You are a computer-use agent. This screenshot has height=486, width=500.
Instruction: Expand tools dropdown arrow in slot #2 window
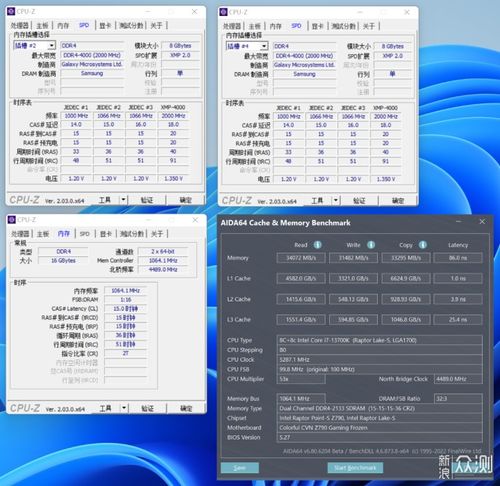123,200
